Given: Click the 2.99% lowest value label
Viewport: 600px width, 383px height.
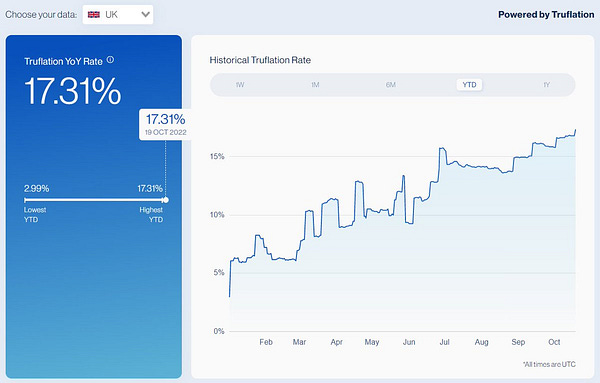Looking at the screenshot, I should (x=36, y=189).
